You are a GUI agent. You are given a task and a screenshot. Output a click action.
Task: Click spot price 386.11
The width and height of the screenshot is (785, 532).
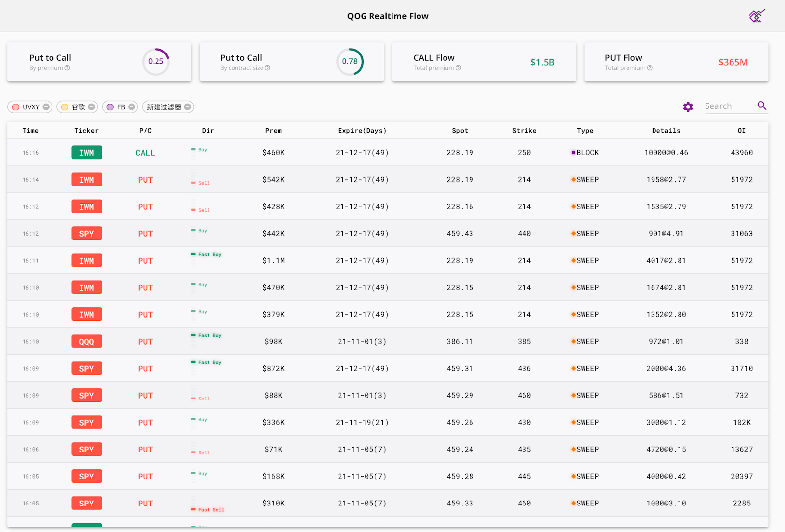coord(460,342)
